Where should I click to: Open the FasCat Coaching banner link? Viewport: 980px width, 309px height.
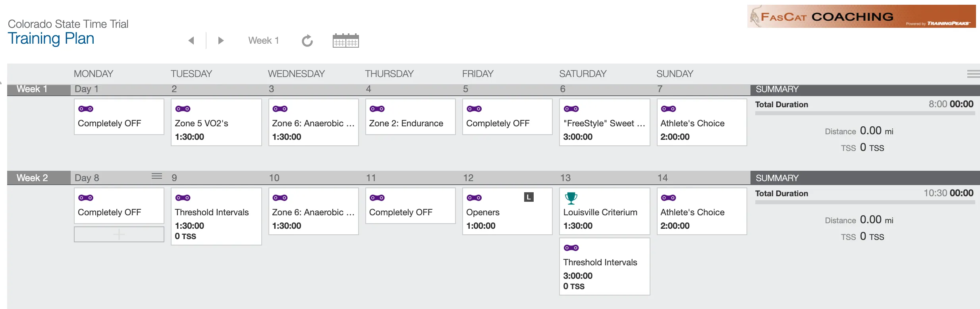click(x=861, y=16)
